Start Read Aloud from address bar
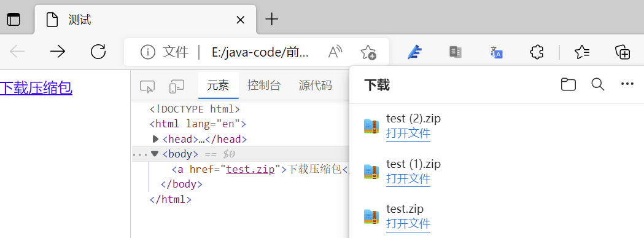644x238 pixels. [x=335, y=52]
